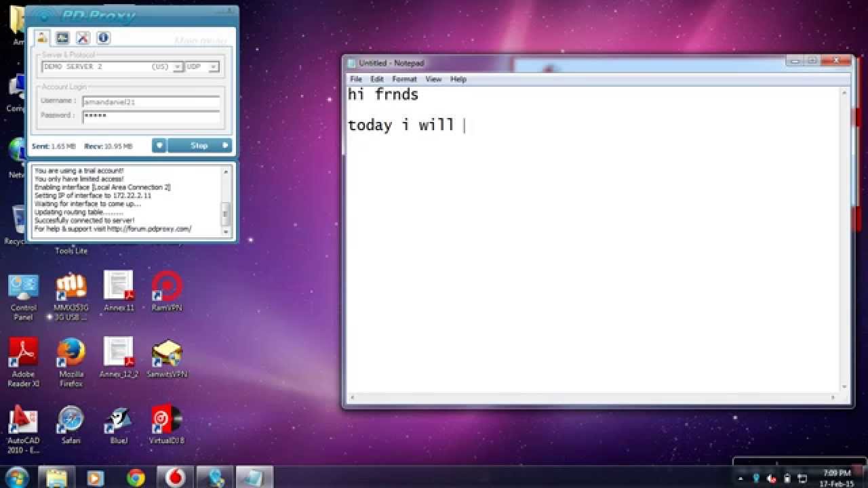Select the BlueJ desktop shortcut

coord(119,425)
